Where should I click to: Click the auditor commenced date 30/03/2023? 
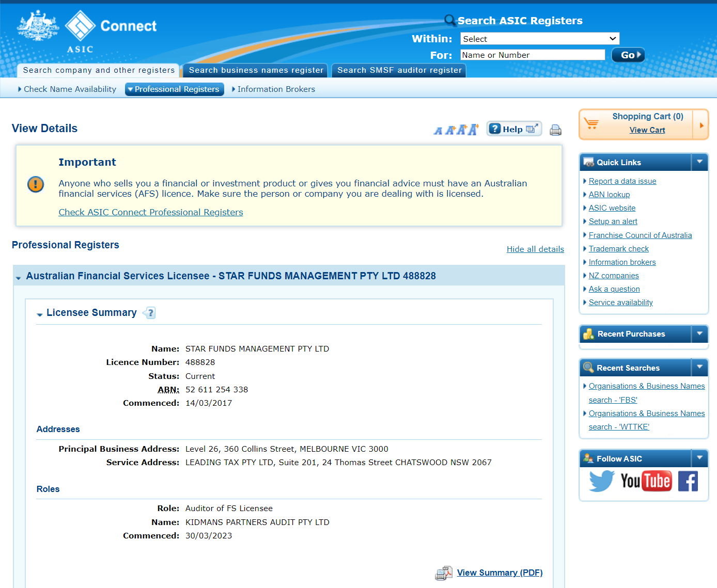click(209, 536)
